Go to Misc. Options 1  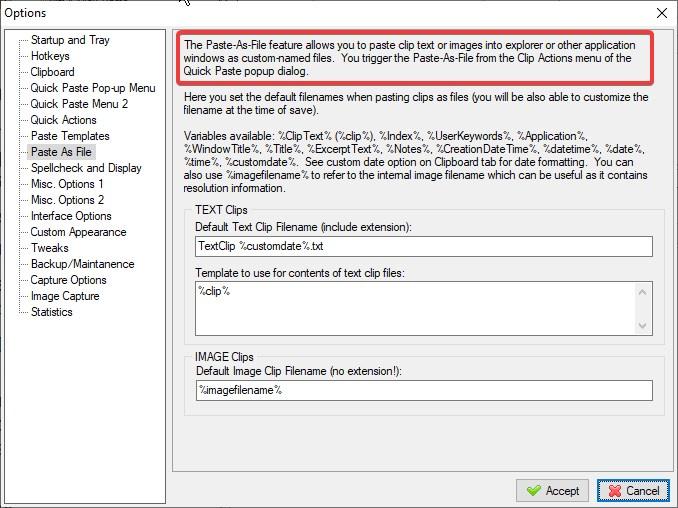[x=67, y=184]
